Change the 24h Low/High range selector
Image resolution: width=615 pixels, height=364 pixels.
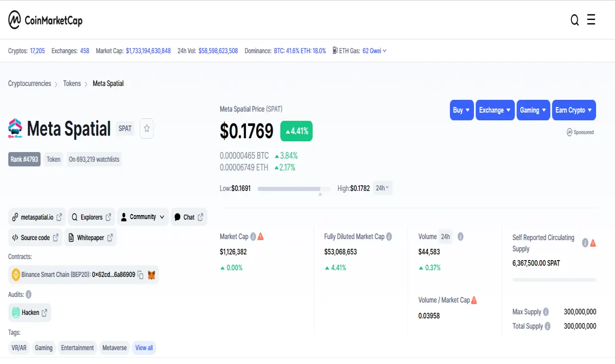[382, 188]
